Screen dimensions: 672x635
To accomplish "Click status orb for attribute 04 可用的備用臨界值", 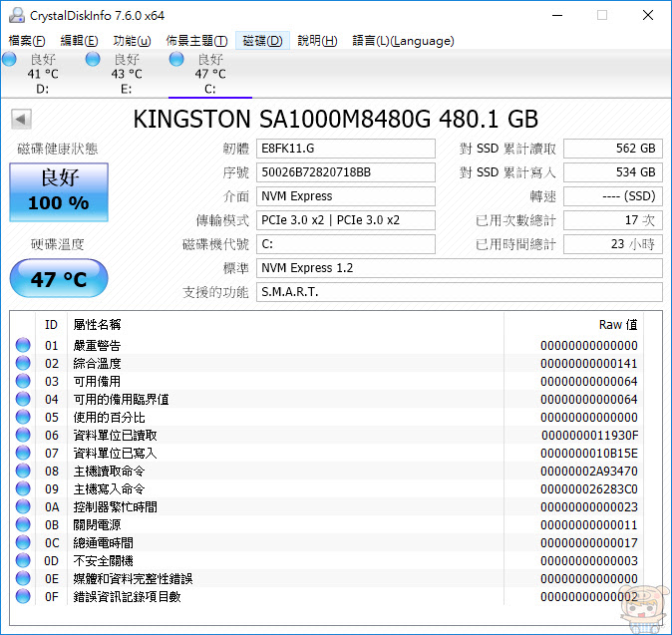I will click(23, 399).
